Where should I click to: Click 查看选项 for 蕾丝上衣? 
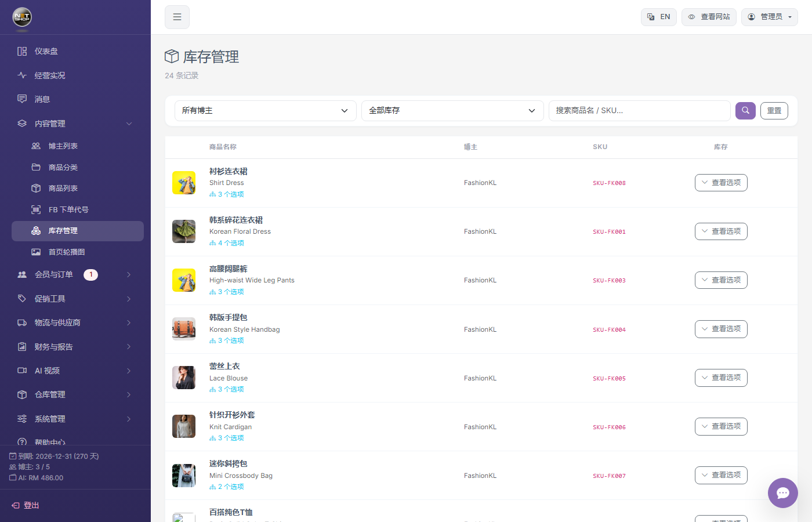pos(721,378)
